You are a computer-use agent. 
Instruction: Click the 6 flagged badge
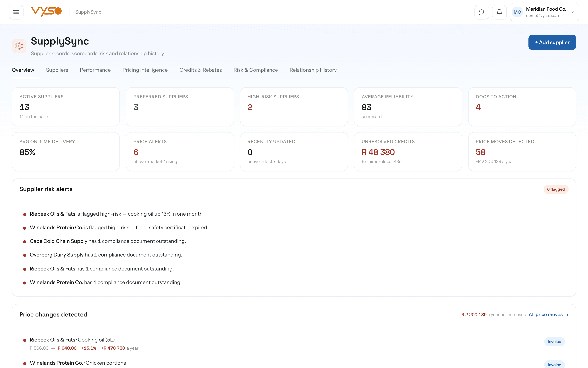coord(556,189)
